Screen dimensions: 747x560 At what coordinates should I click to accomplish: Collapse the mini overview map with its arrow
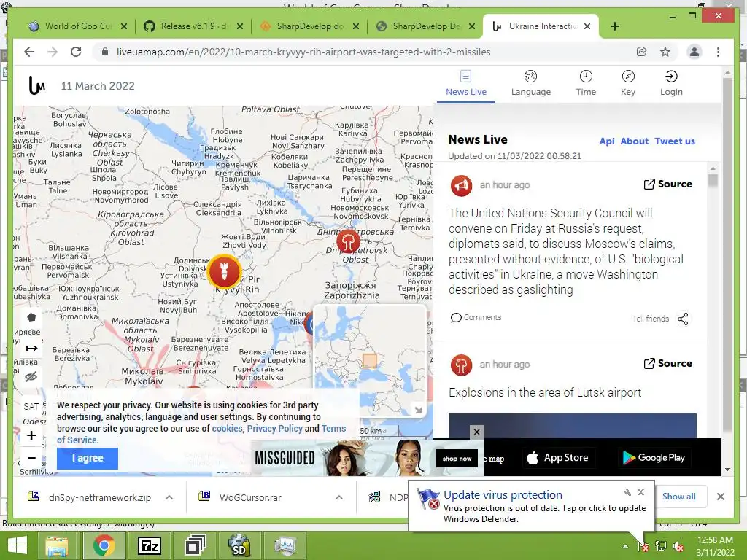(418, 410)
